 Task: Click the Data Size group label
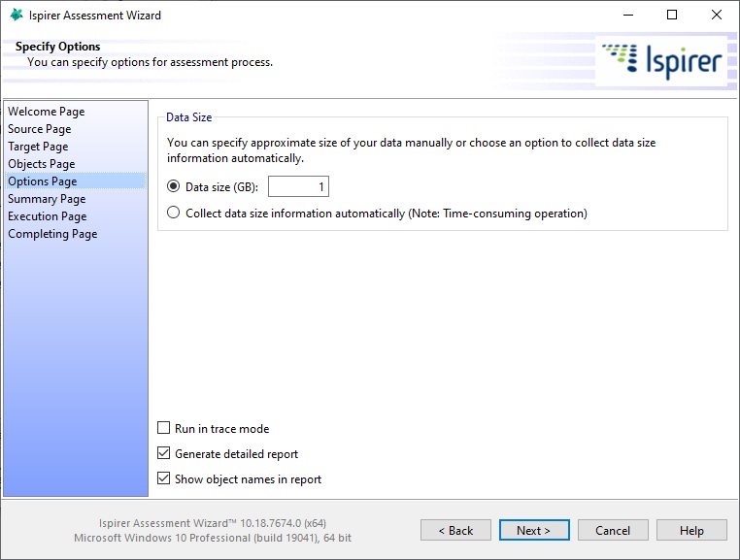[x=188, y=117]
